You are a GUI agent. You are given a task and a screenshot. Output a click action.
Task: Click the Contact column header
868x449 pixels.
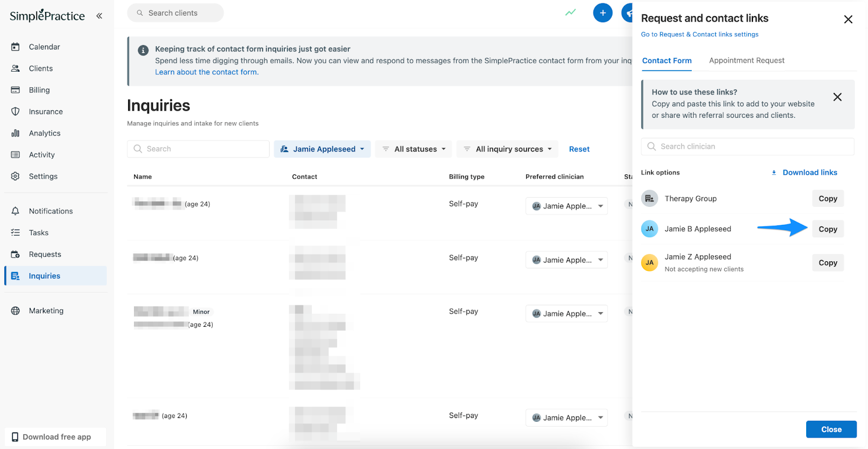tap(304, 177)
